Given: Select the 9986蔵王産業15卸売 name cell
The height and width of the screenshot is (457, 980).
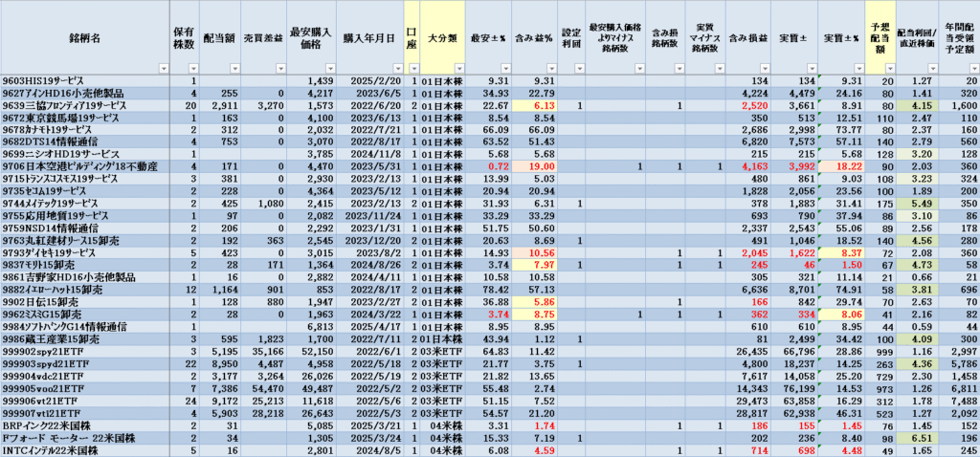Looking at the screenshot, I should (x=85, y=339).
